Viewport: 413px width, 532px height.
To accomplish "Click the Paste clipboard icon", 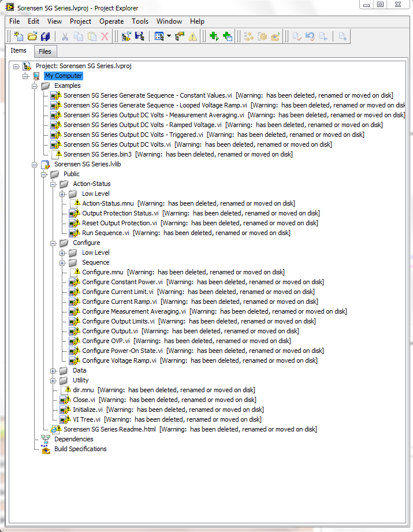I will click(x=92, y=36).
